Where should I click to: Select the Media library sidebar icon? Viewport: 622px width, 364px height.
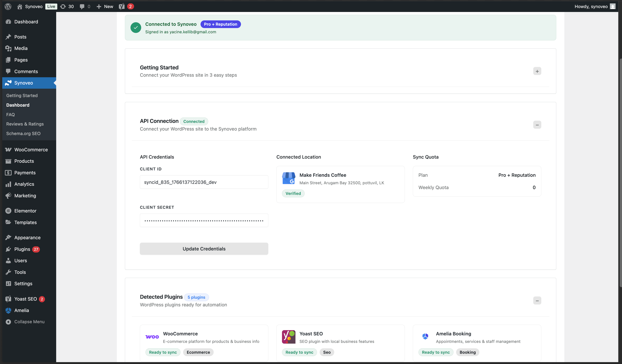pyautogui.click(x=8, y=48)
